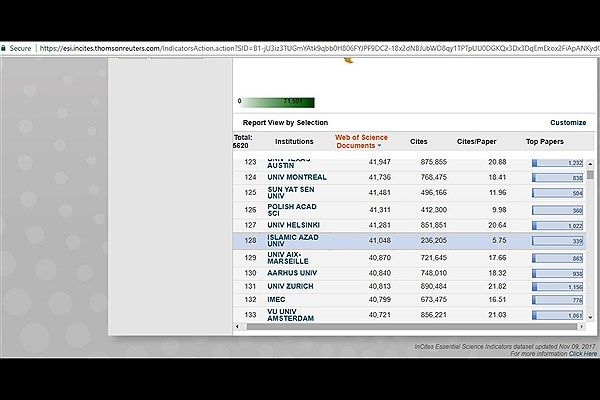Click the Secure padlock icon in address bar
This screenshot has width=600, height=400.
[7, 47]
